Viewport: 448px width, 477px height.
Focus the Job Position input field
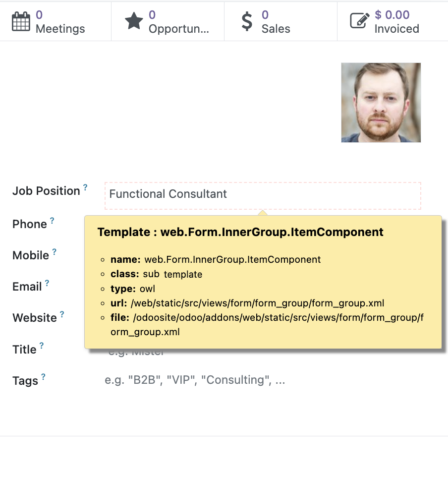click(x=263, y=194)
